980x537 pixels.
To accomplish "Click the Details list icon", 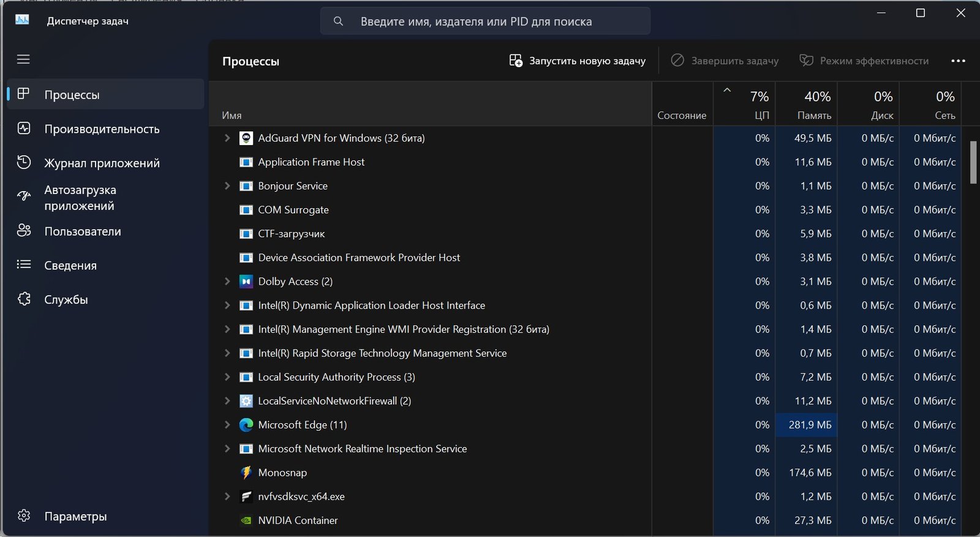I will (24, 265).
